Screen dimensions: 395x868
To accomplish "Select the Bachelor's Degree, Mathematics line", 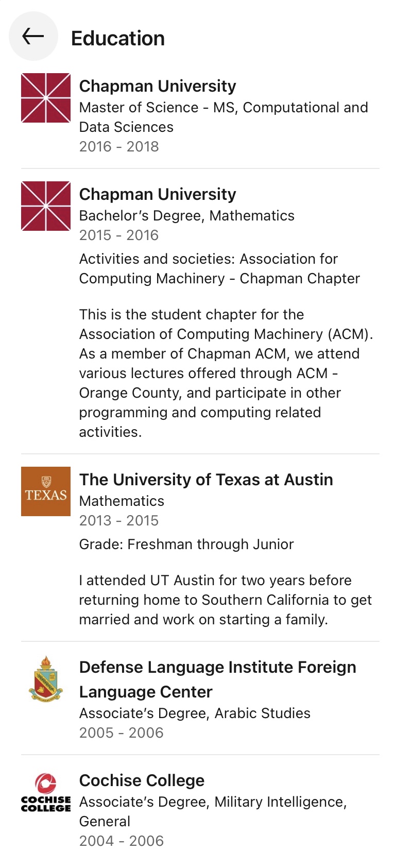I will pyautogui.click(x=186, y=216).
